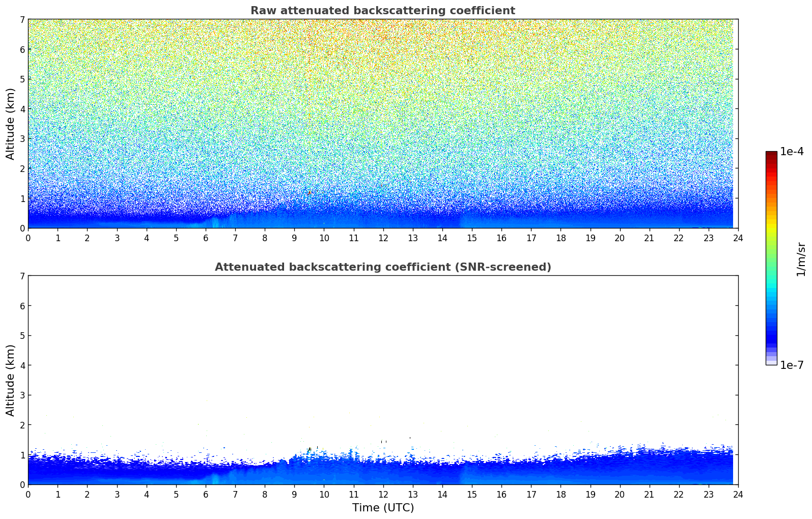Click inside the raw backscatter heatmap

click(383, 124)
